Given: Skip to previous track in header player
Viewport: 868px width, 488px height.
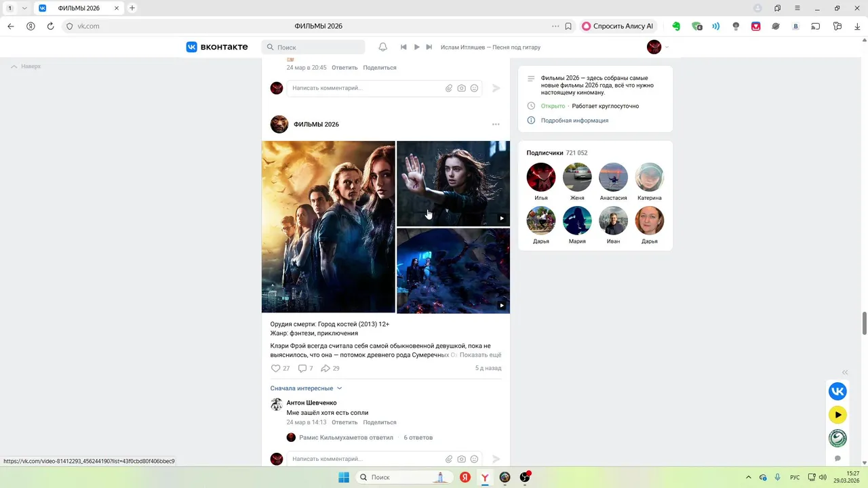Looking at the screenshot, I should pos(403,47).
